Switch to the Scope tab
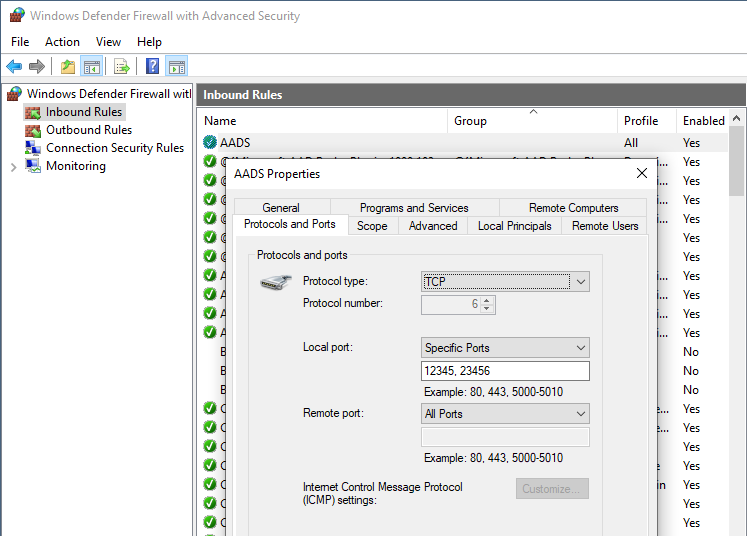747x536 pixels. coord(372,226)
